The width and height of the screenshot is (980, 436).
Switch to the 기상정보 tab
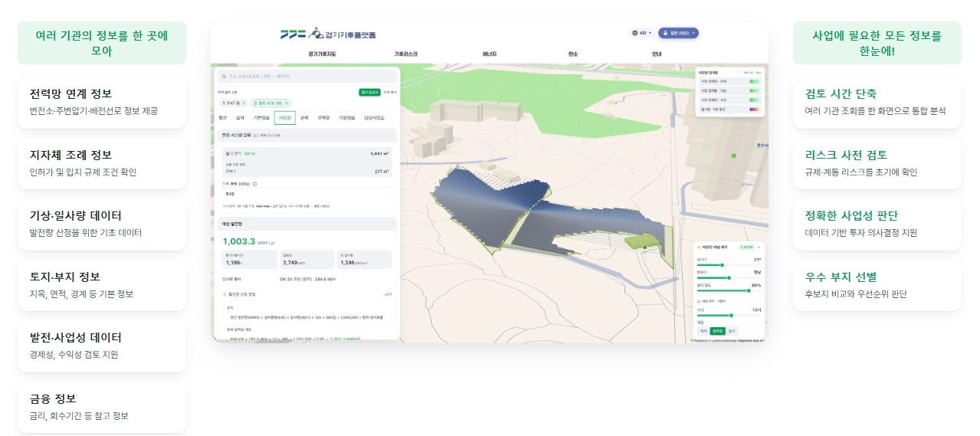[x=346, y=118]
